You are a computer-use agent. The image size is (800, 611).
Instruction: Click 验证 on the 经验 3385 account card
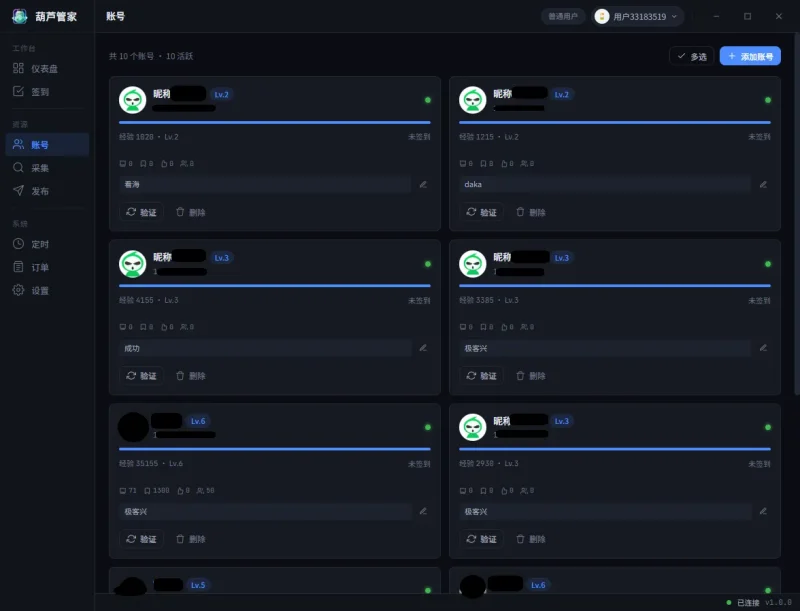click(x=482, y=376)
